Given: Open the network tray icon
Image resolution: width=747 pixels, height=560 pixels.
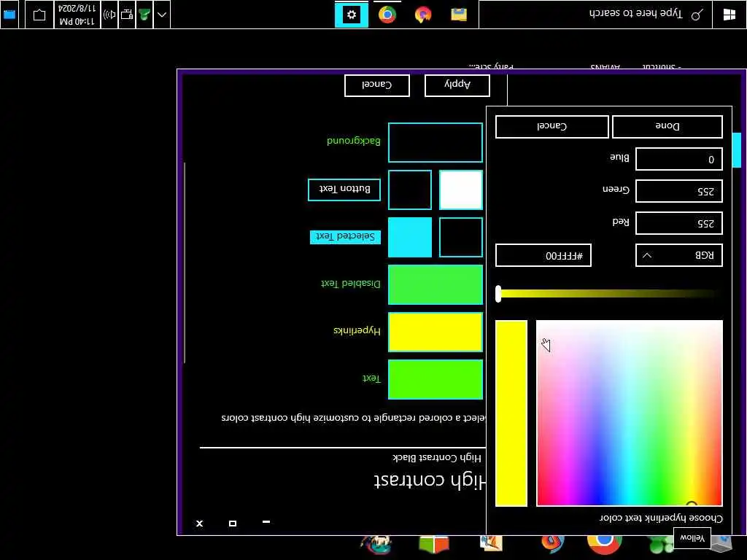Looking at the screenshot, I should 127,15.
